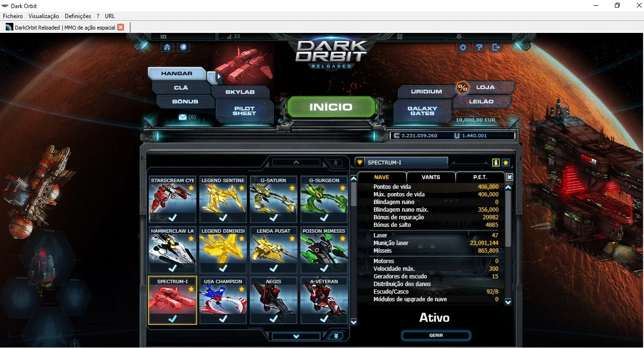Click the ship list scrollbar thumb
The width and height of the screenshot is (644, 348).
point(354,194)
